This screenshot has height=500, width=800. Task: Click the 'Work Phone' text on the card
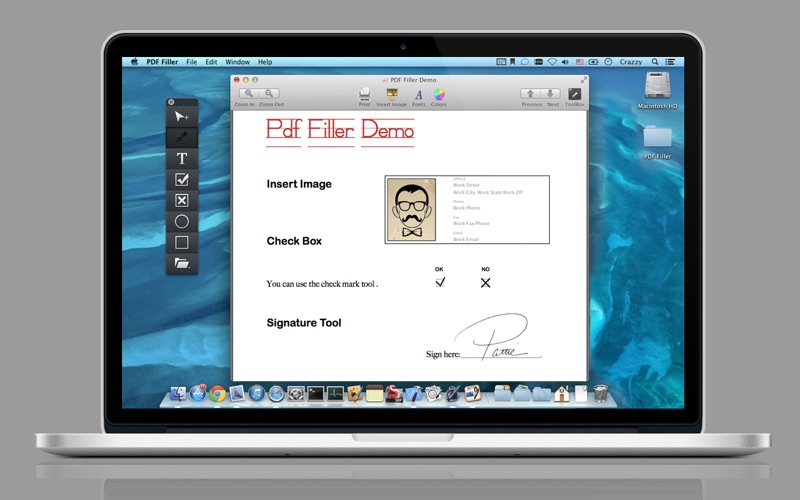466,208
